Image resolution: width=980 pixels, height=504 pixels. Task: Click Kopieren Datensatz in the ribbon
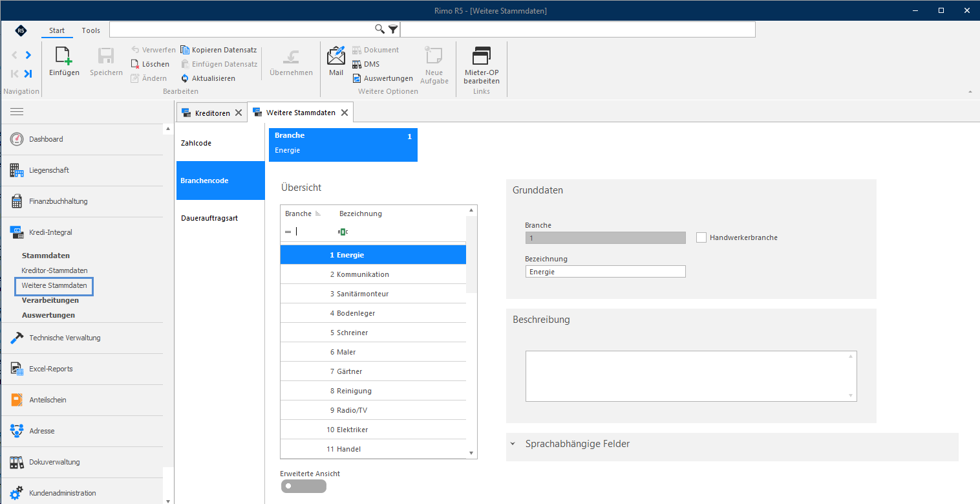(x=218, y=50)
